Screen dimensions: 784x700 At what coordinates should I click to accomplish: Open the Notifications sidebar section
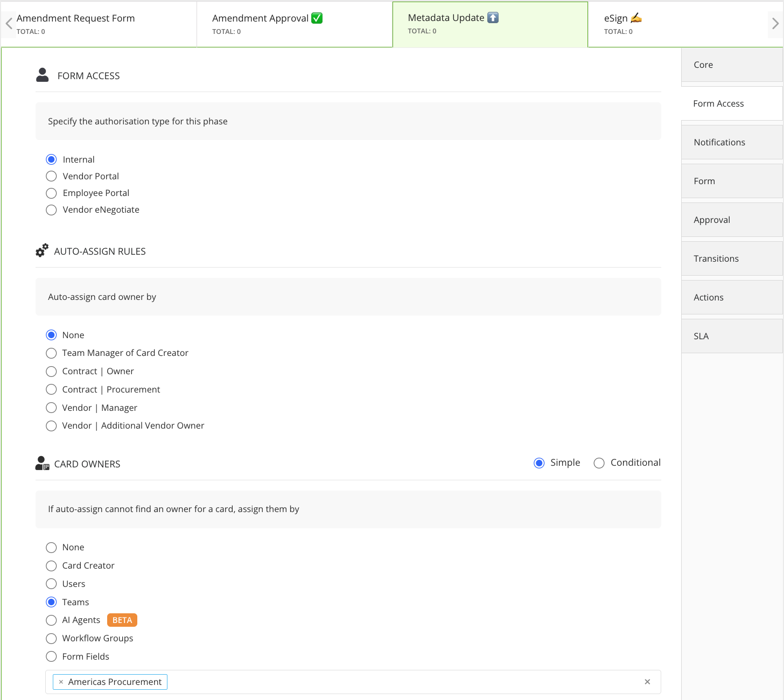719,142
